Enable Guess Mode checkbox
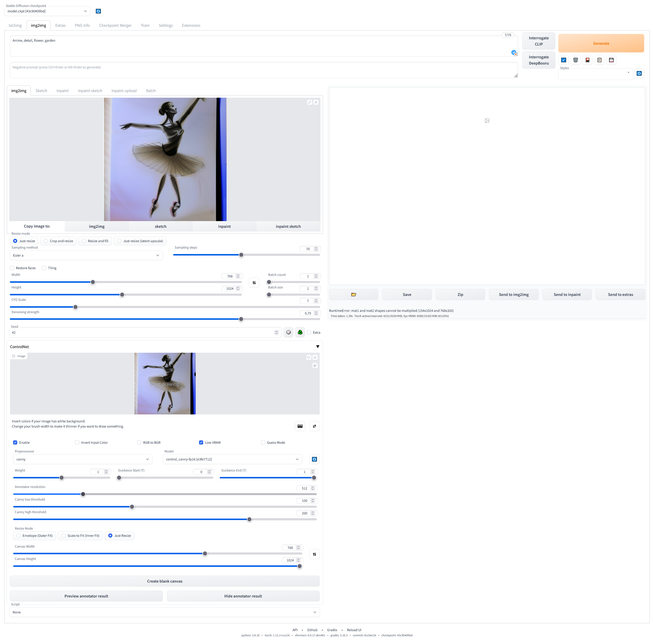Screen dimensions: 654x644 click(x=263, y=443)
